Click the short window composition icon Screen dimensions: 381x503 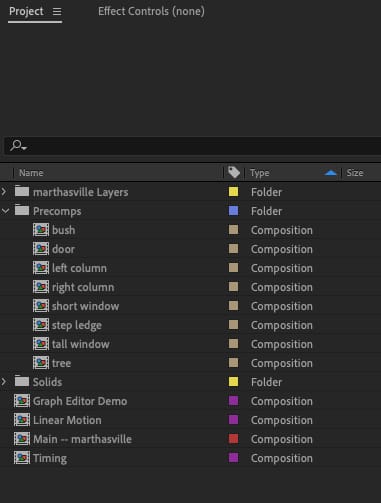coord(41,306)
